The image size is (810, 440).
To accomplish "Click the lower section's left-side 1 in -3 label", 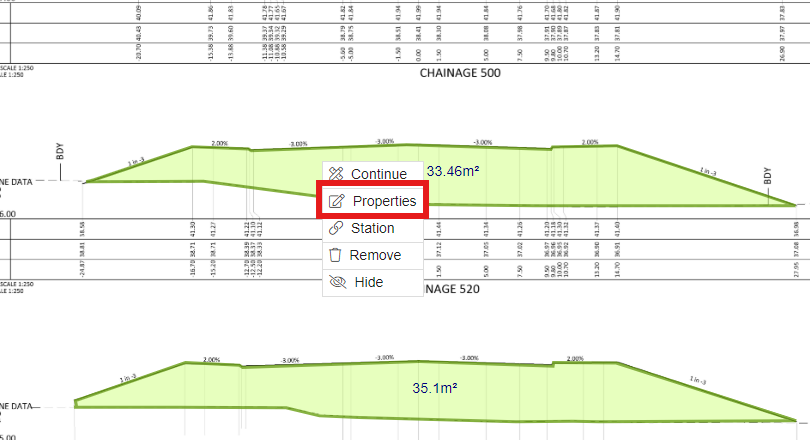I will [128, 379].
